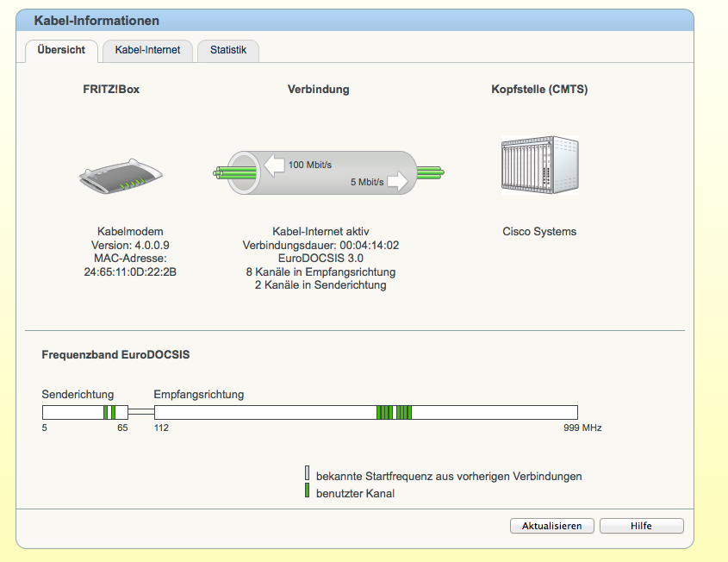Viewport: 728px width, 562px height.
Task: Click the Kabel-Informationen panel title
Action: [96, 21]
